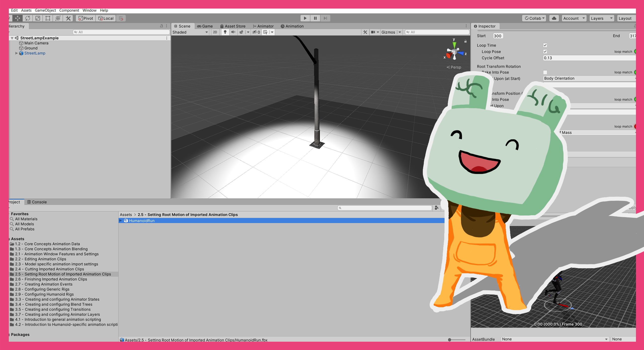The width and height of the screenshot is (644, 350).
Task: Open the GameObject menu
Action: (x=45, y=10)
